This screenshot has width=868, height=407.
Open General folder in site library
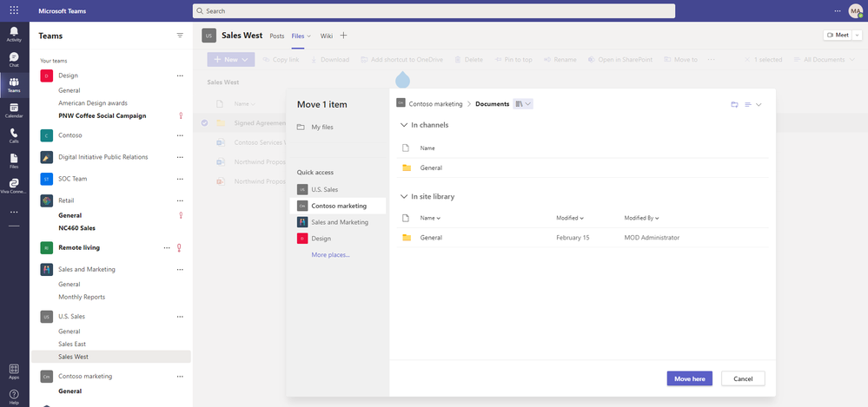[x=431, y=238]
